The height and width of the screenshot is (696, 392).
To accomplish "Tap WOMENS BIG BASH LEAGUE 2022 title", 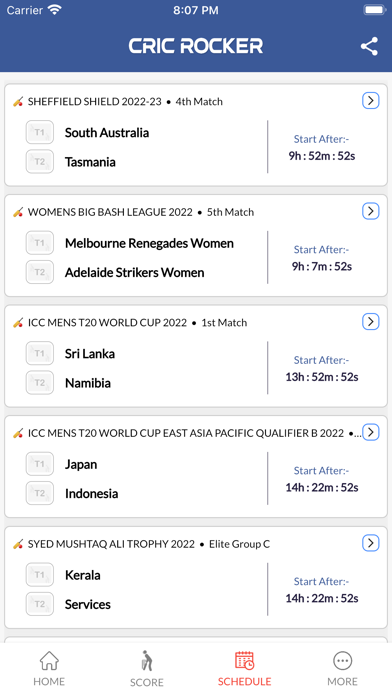I will tap(110, 212).
